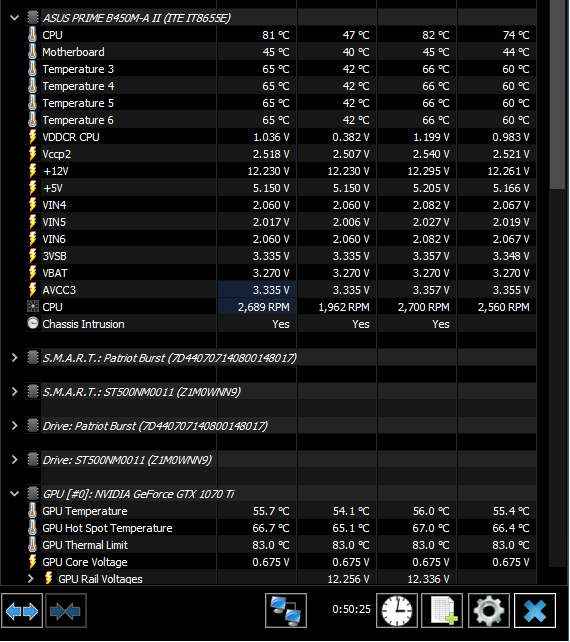The width and height of the screenshot is (570, 642).
Task: Select the Vccp2 sensor row
Action: click(x=280, y=154)
